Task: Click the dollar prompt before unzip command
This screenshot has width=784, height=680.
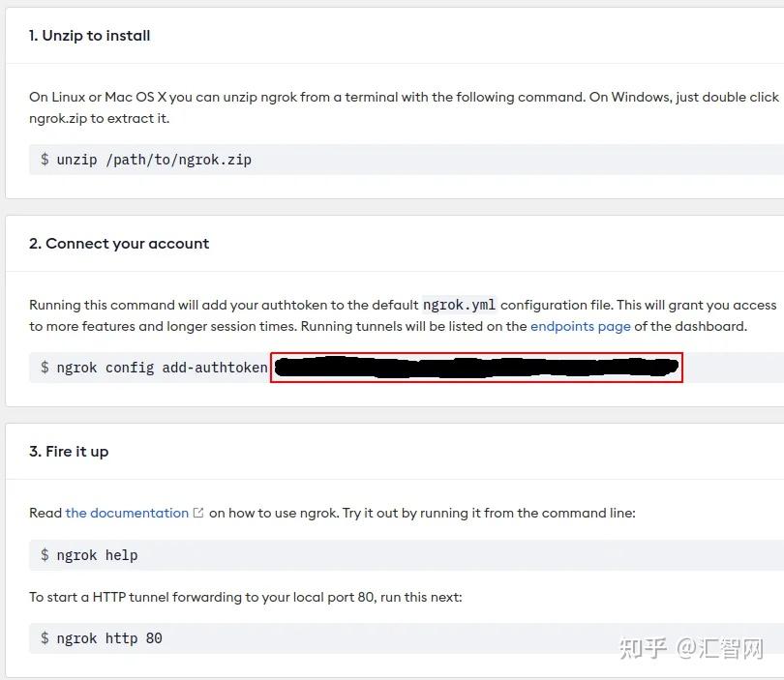Action: pyautogui.click(x=45, y=159)
